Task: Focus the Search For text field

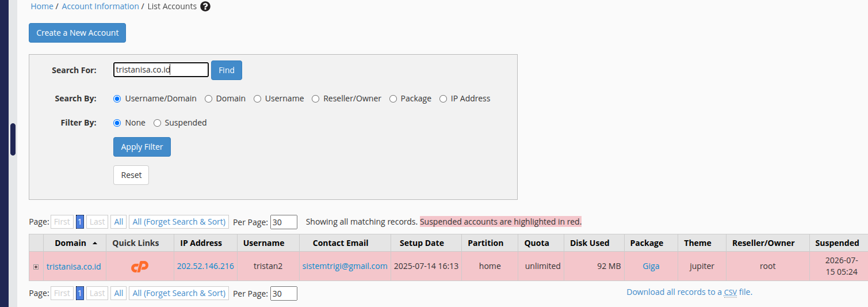Action: tap(161, 70)
